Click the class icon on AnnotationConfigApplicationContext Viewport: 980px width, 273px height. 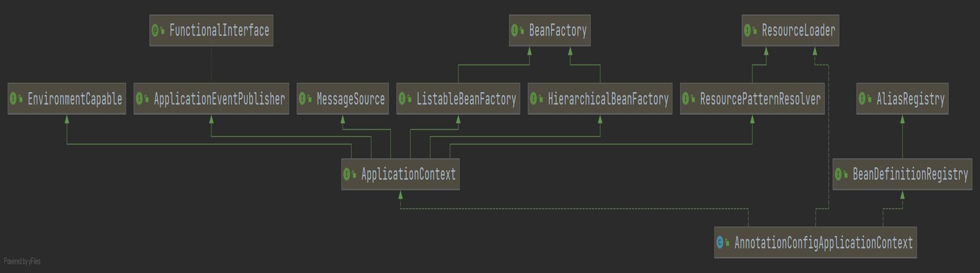coord(720,243)
